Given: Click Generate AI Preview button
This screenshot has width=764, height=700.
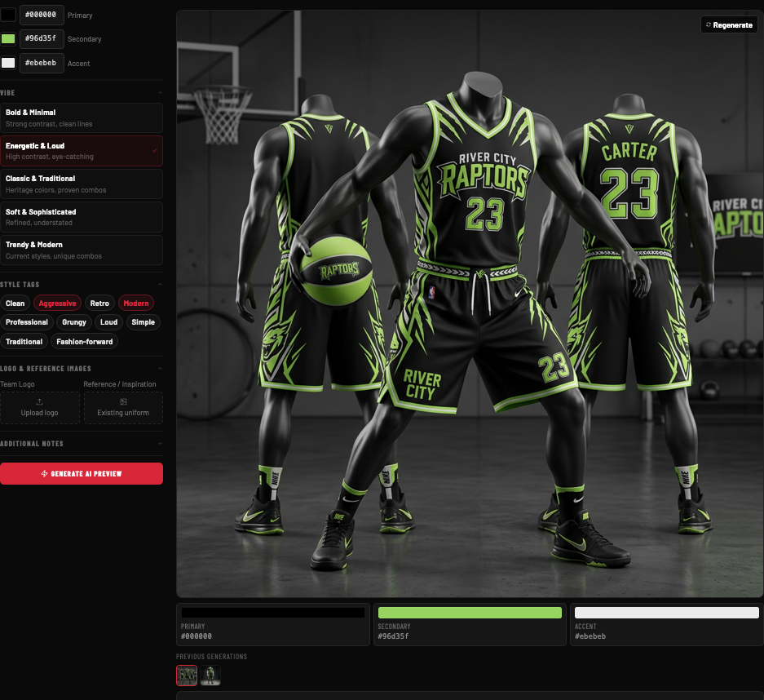Looking at the screenshot, I should point(82,473).
